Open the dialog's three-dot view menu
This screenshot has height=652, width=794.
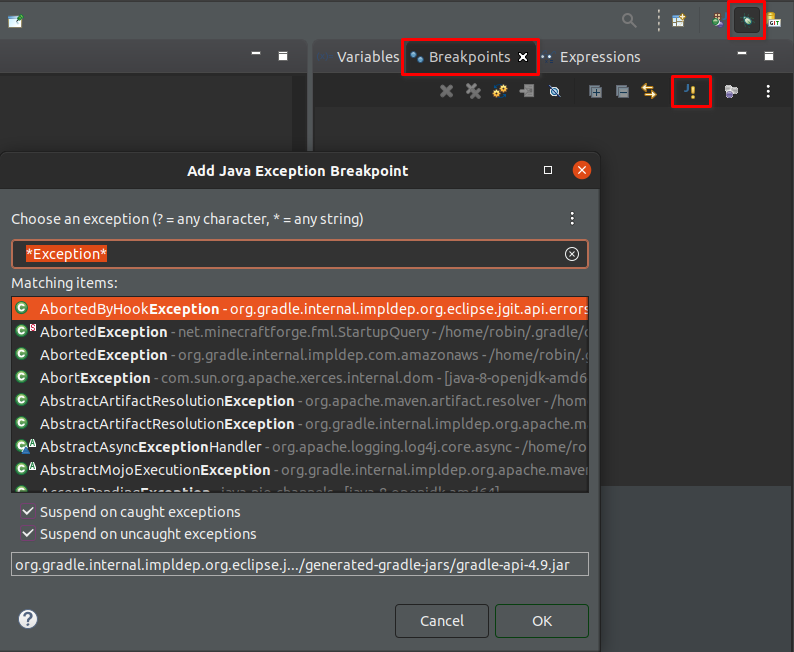572,218
